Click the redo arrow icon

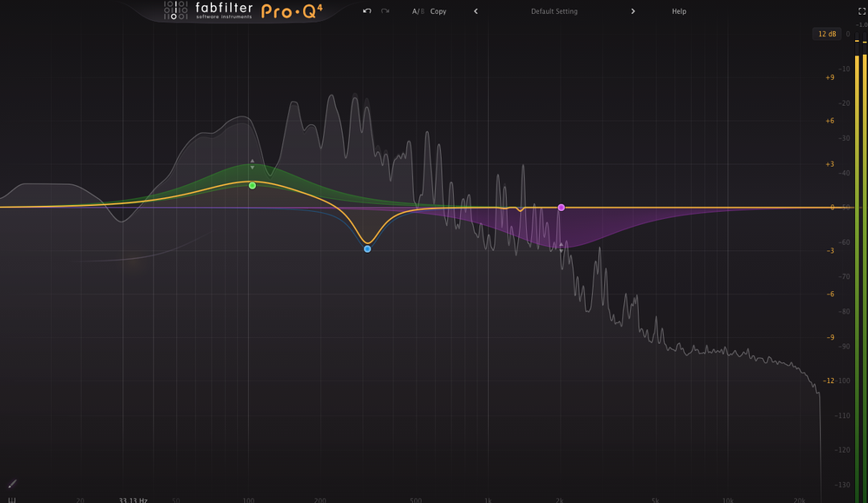pos(385,11)
